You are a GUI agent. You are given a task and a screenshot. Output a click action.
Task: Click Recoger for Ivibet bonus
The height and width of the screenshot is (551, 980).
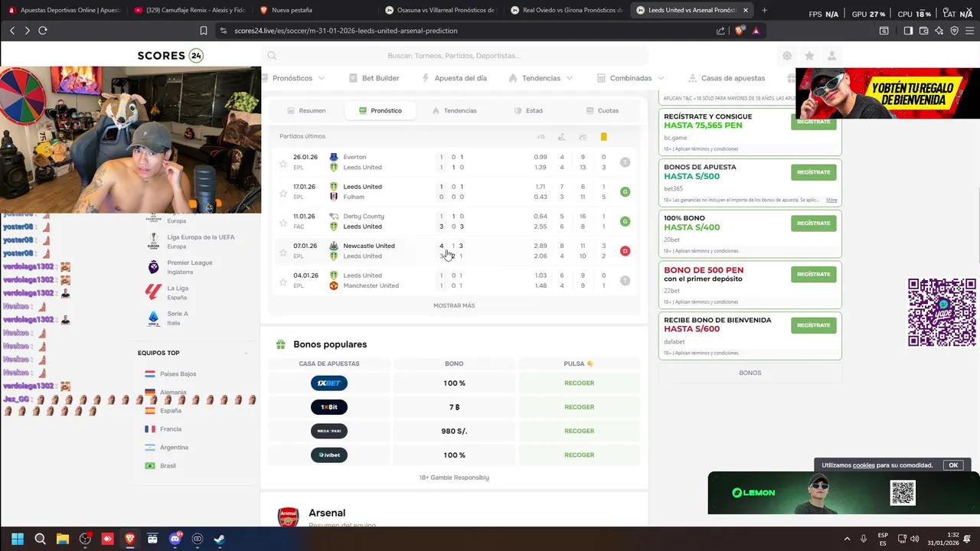tap(579, 455)
